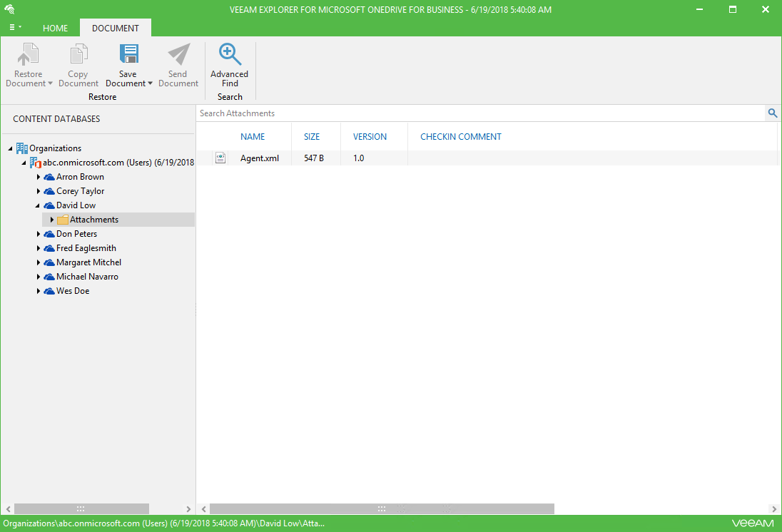Sort by the SIZE column header
The width and height of the screenshot is (782, 532).
312,137
